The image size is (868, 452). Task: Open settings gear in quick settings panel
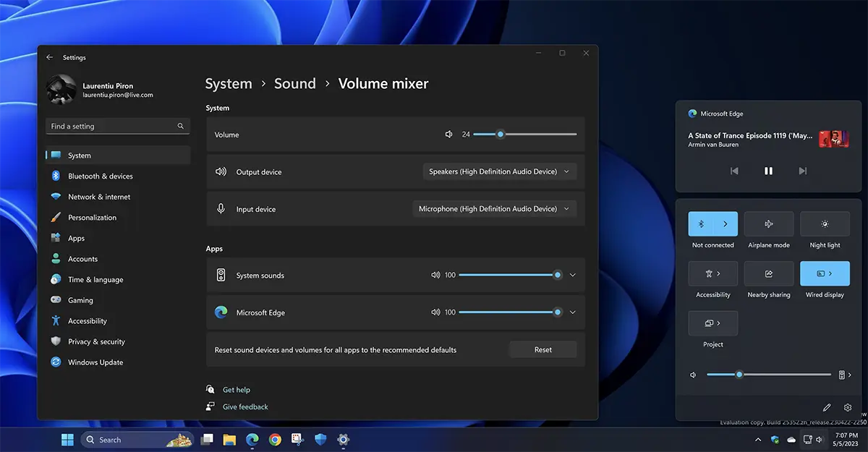pos(848,408)
